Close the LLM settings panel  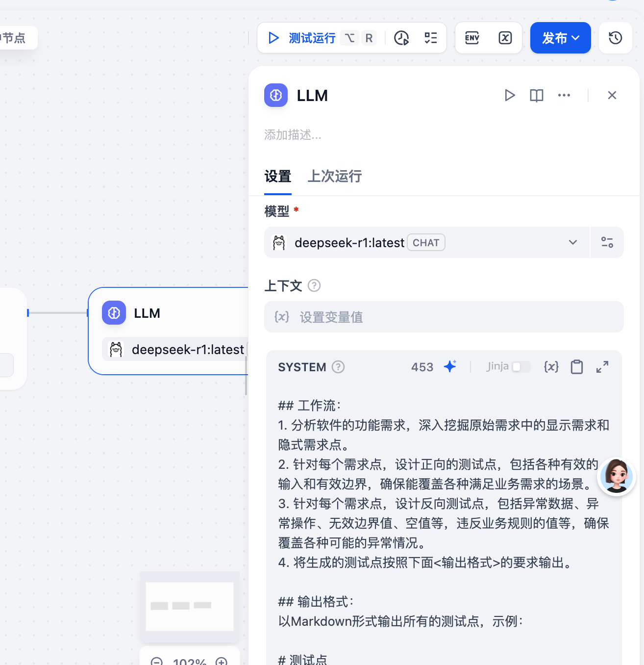tap(612, 95)
